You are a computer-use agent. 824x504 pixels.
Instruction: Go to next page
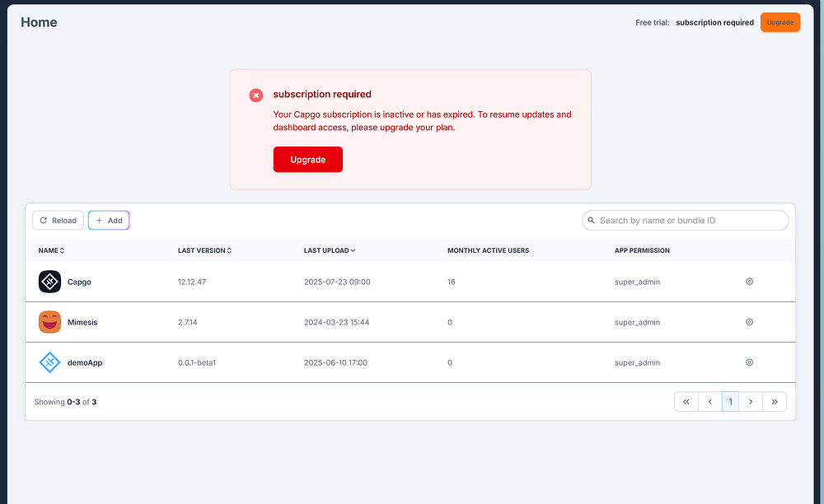point(751,402)
